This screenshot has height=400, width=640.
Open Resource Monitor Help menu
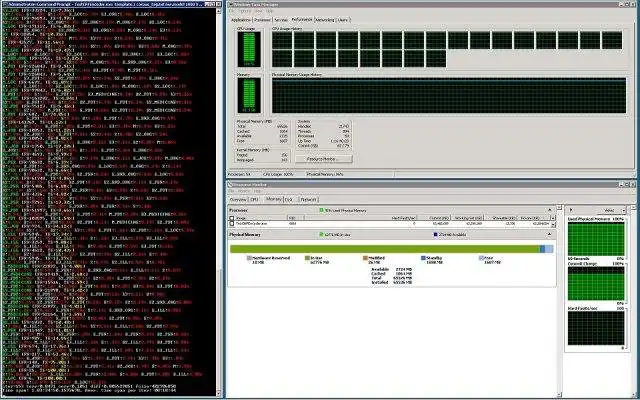coord(257,191)
